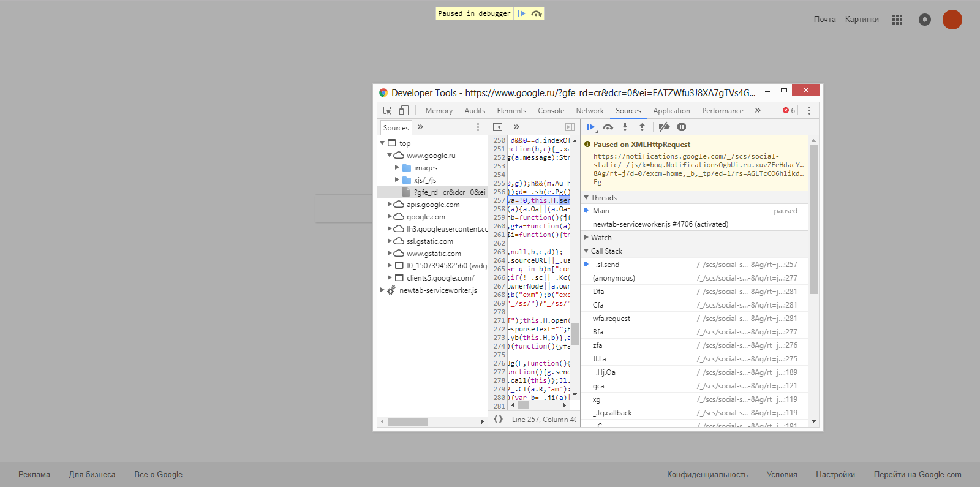Open Sources navigator options menu
Screen dimensions: 980x487
click(478, 127)
